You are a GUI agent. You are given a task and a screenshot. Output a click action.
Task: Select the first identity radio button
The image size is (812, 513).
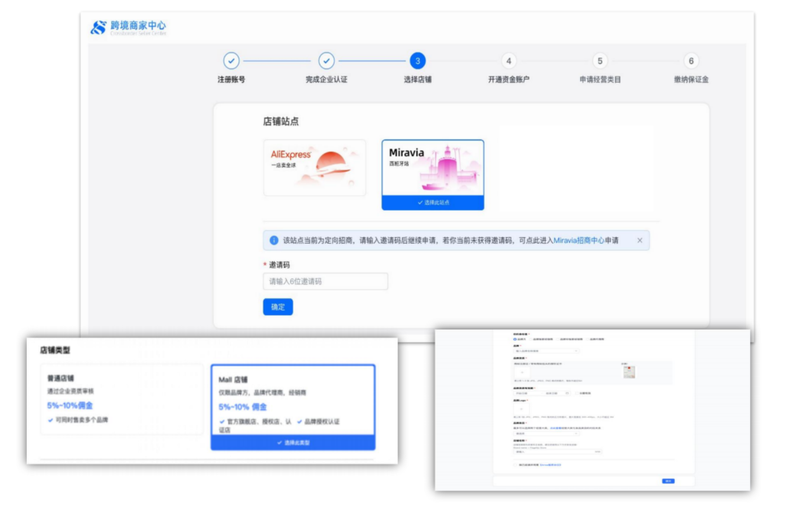[515, 339]
